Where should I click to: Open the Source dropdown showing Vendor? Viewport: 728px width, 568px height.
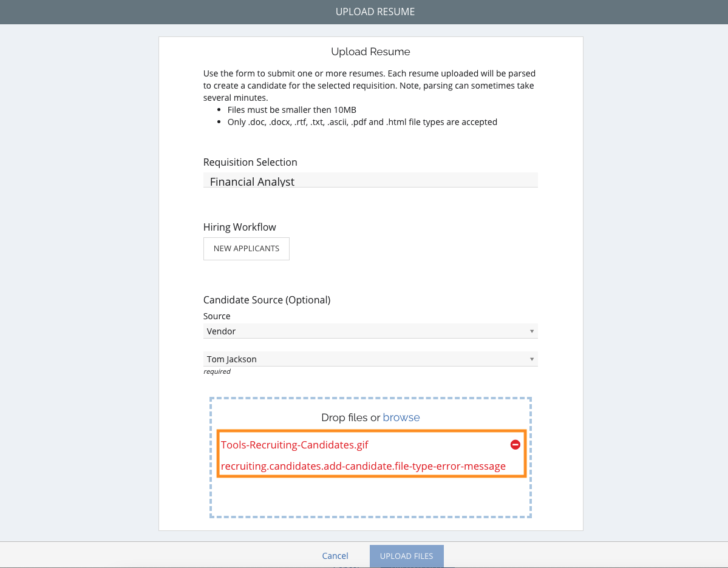pyautogui.click(x=370, y=331)
